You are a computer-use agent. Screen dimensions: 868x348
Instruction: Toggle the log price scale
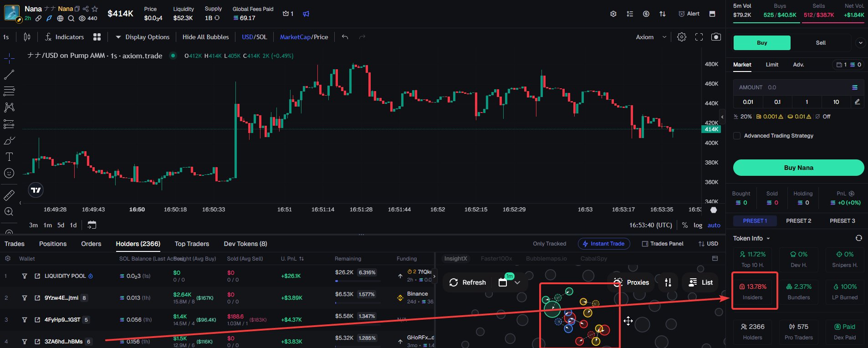[x=698, y=225]
